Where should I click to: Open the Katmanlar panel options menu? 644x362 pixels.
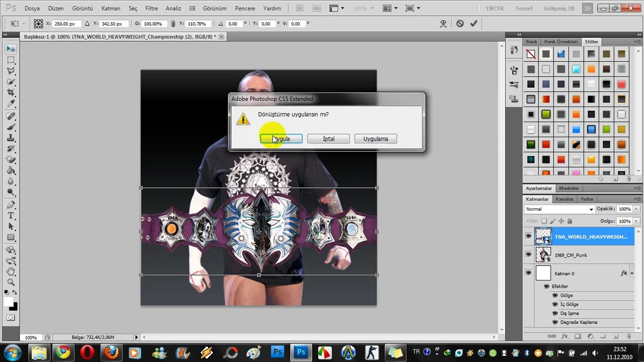pos(637,199)
